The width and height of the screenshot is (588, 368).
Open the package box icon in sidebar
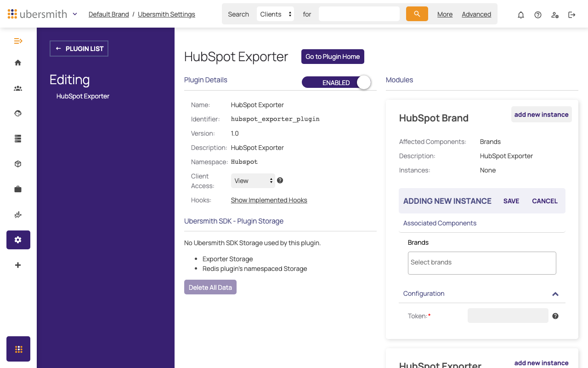(18, 164)
